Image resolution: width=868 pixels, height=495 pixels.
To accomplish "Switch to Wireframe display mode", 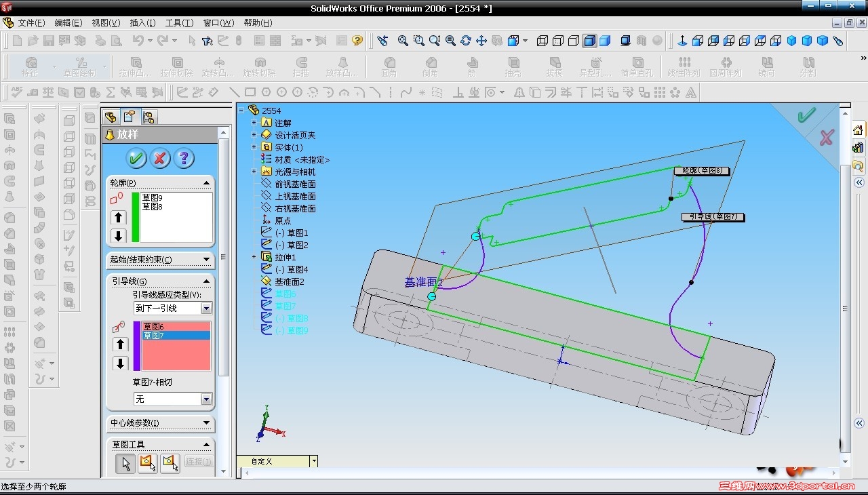I will [542, 41].
